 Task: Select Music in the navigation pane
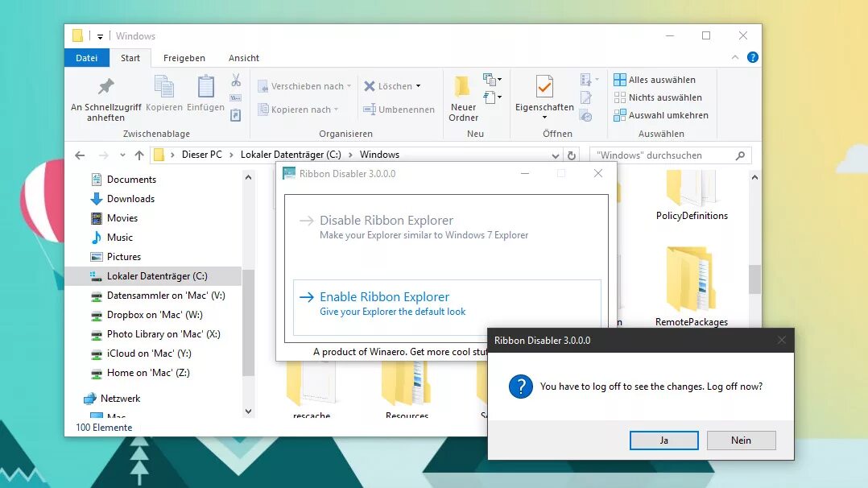pos(119,238)
